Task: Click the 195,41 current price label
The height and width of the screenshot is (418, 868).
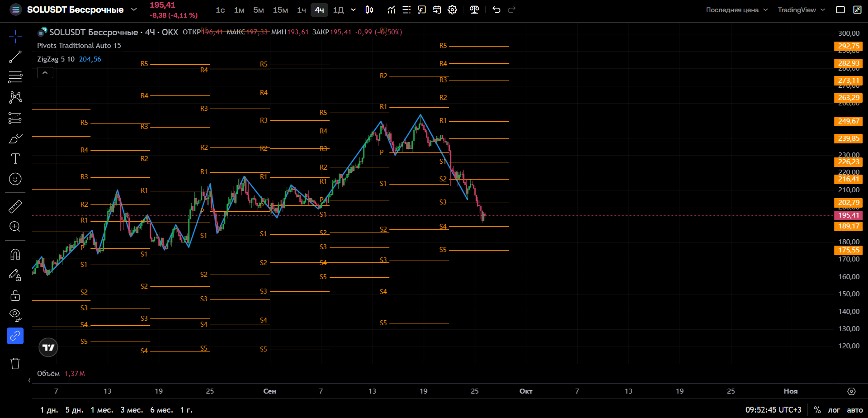Action: (848, 215)
